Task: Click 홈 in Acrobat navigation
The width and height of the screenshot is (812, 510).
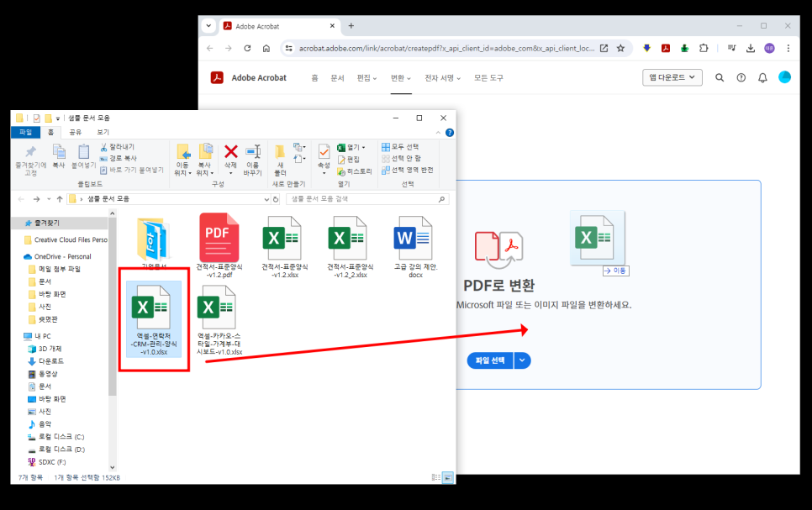Action: [x=314, y=78]
